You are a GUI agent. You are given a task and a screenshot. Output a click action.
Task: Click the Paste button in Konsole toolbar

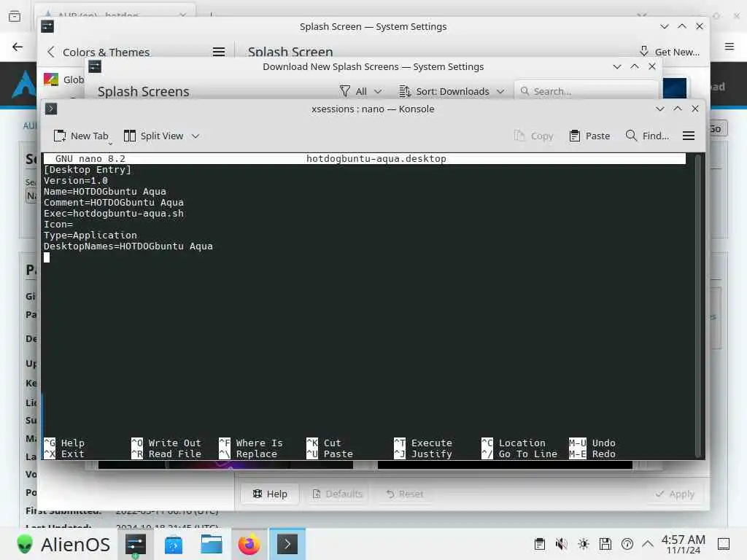589,136
